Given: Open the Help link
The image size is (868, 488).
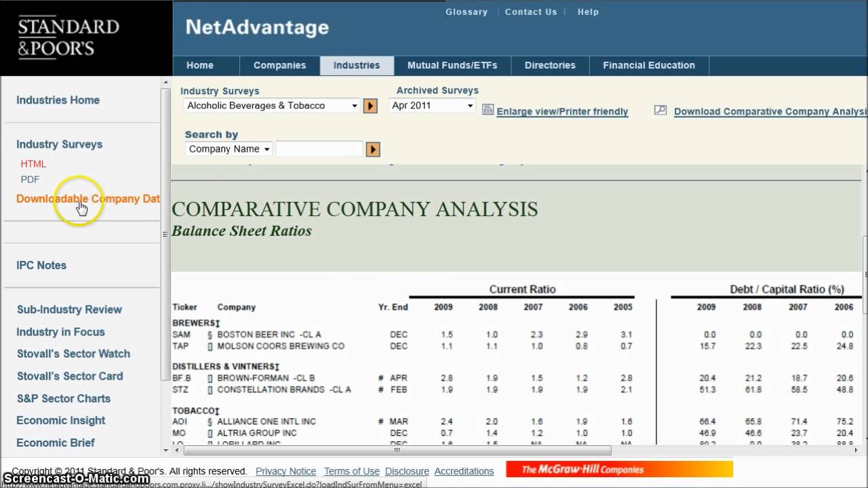Looking at the screenshot, I should [588, 12].
